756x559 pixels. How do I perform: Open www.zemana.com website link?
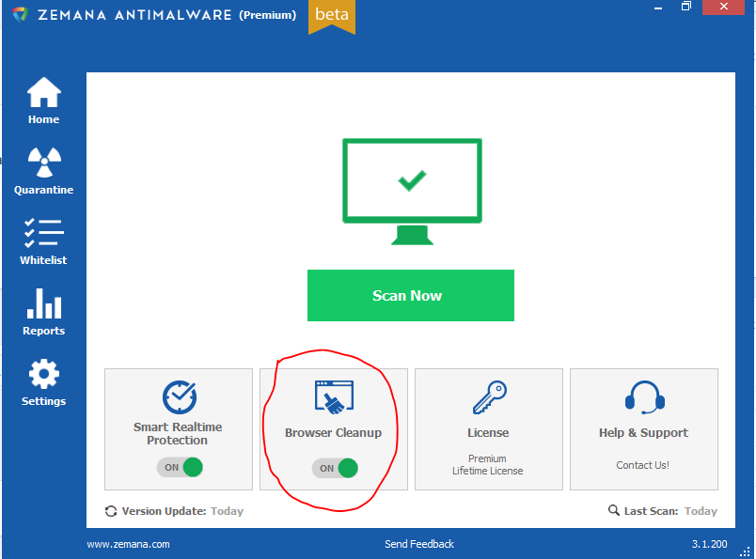pyautogui.click(x=128, y=544)
